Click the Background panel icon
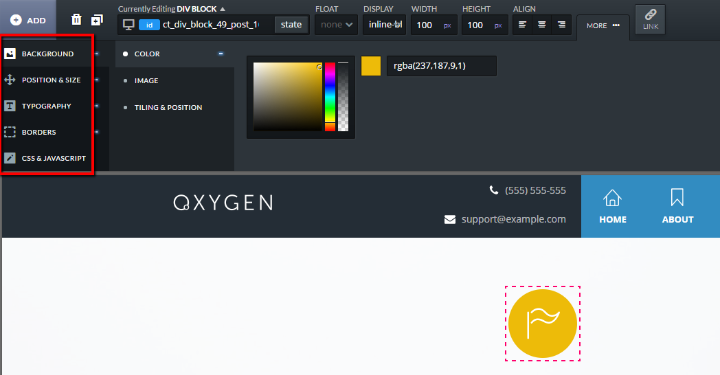 coord(10,54)
